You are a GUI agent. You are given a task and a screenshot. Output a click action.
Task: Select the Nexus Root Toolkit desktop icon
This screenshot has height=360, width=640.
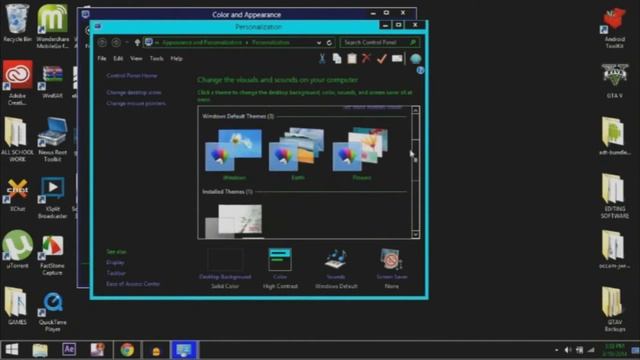click(53, 140)
